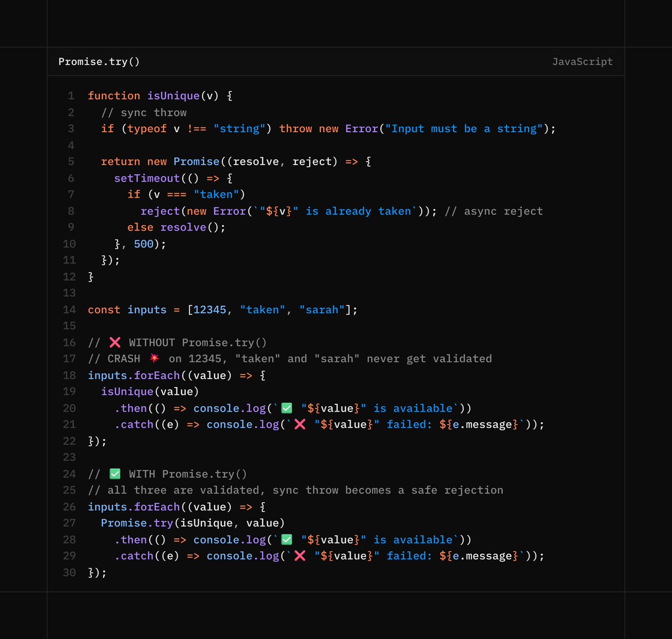
Task: Click the typeof keyword on line 3
Action: [x=147, y=129]
